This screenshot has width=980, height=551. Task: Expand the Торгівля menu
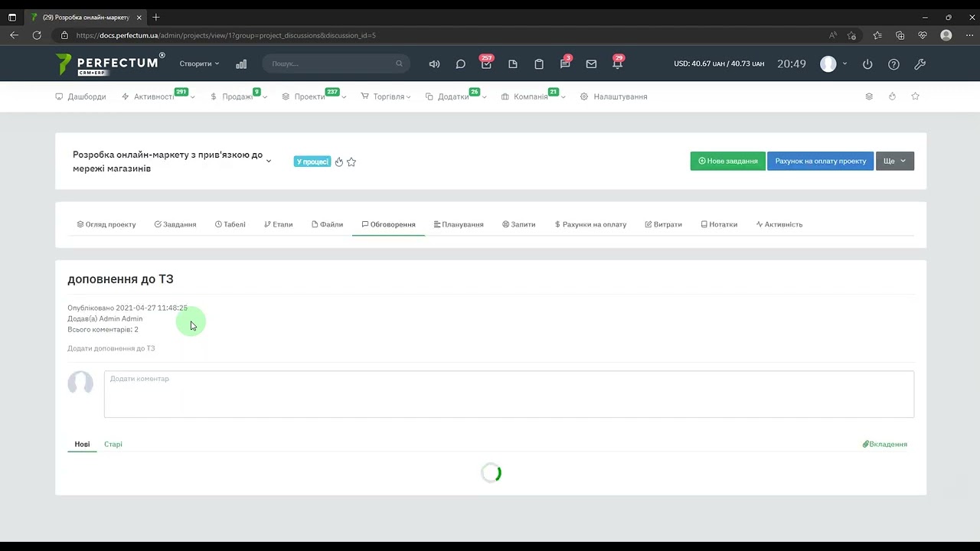point(386,96)
